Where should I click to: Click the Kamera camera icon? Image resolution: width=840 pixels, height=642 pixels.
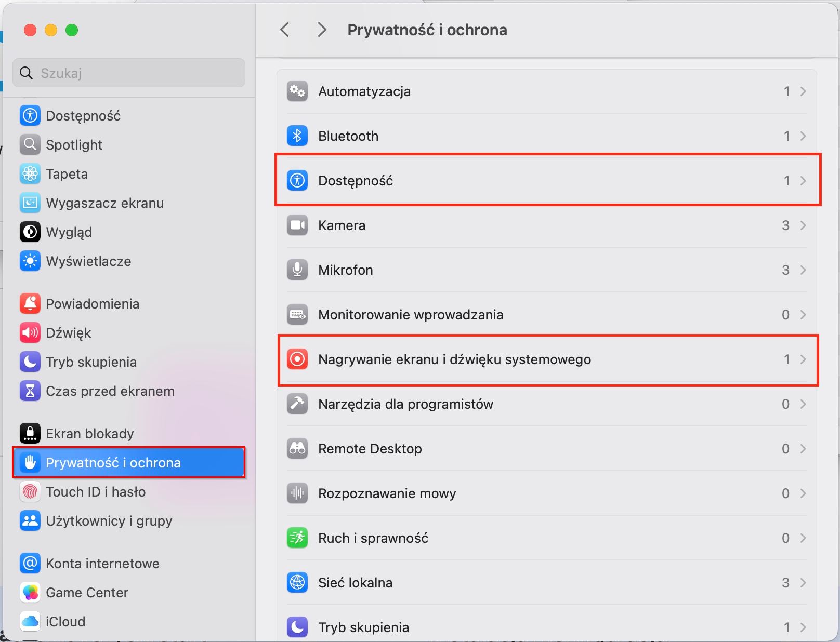coord(297,225)
